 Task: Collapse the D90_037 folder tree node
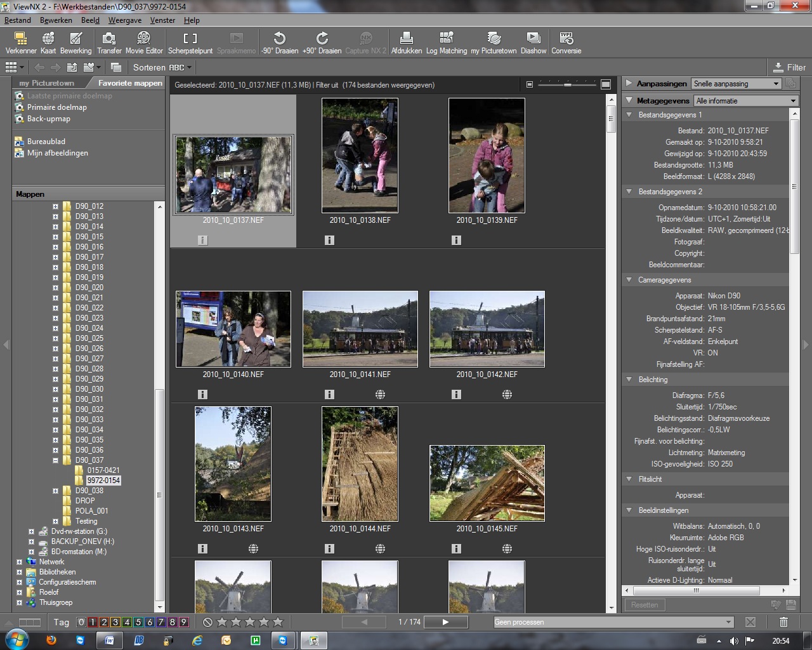(x=55, y=460)
